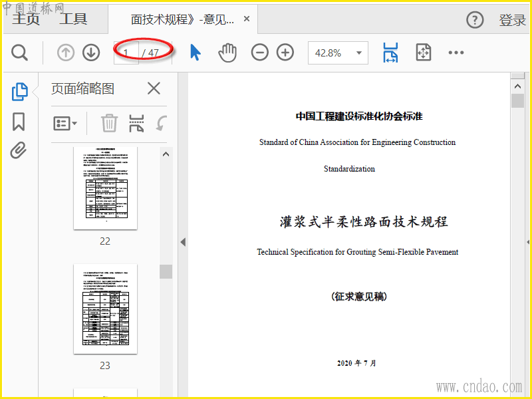Click 'Technical Specification for Grouting' line

tap(358, 252)
